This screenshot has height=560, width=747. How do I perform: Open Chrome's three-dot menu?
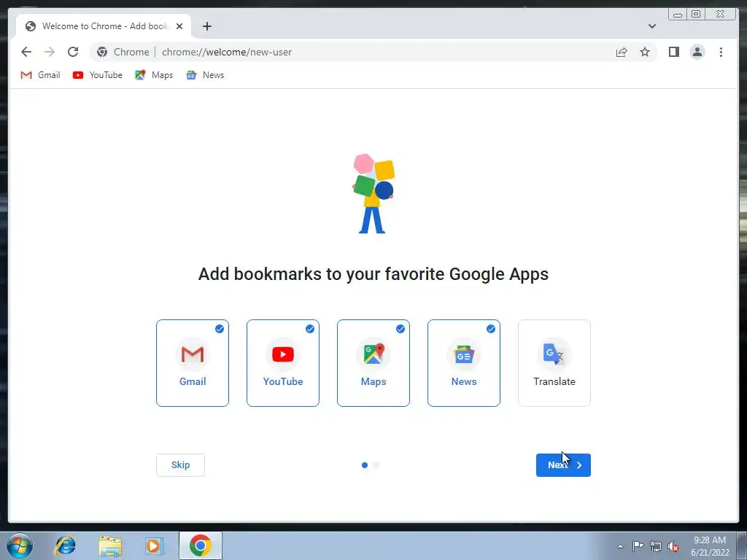[721, 52]
